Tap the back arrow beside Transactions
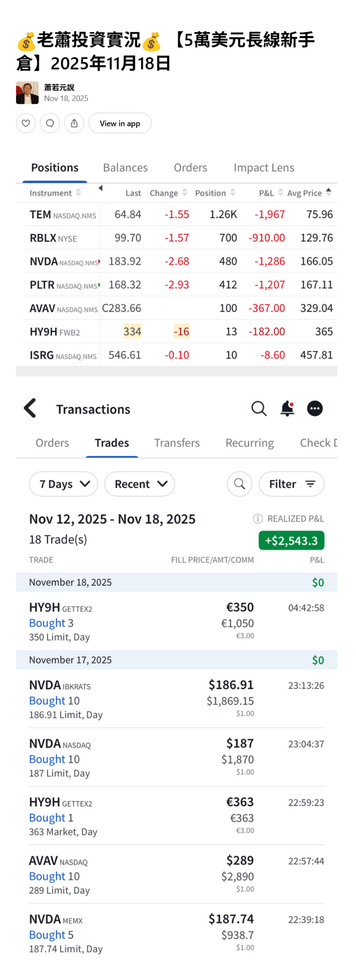Image resolution: width=356 pixels, height=980 pixels. click(x=30, y=408)
